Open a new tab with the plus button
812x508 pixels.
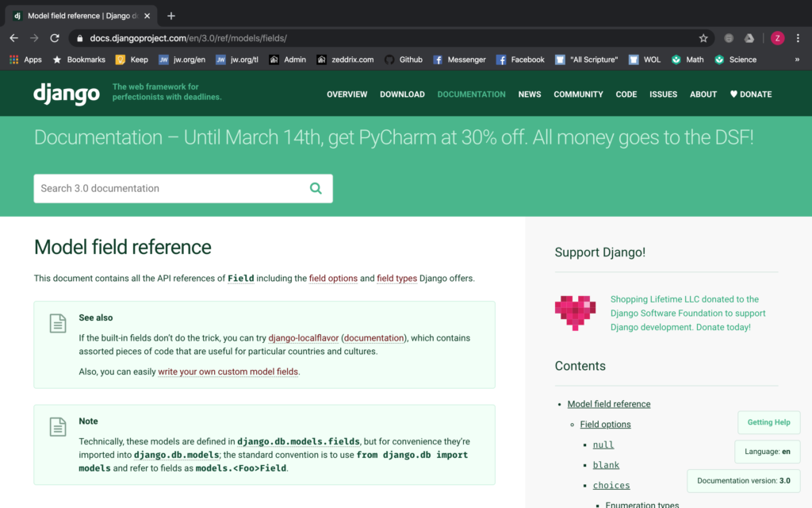pos(171,16)
